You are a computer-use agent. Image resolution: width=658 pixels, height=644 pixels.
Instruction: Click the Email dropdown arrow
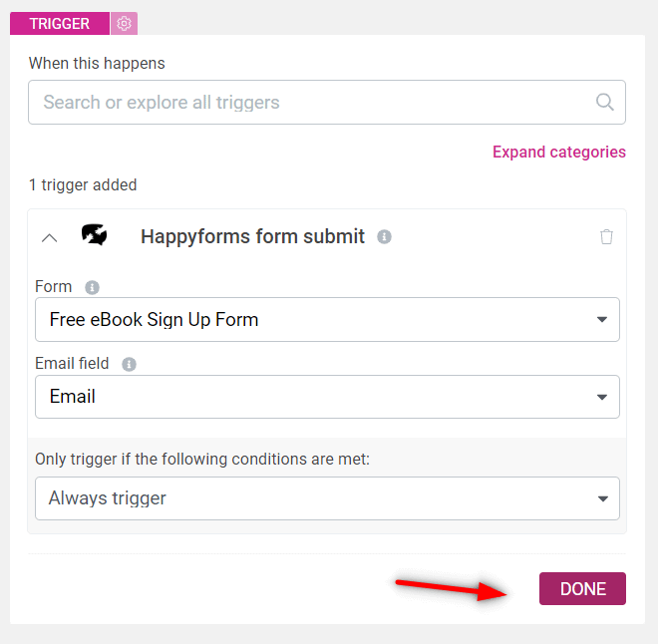602,397
